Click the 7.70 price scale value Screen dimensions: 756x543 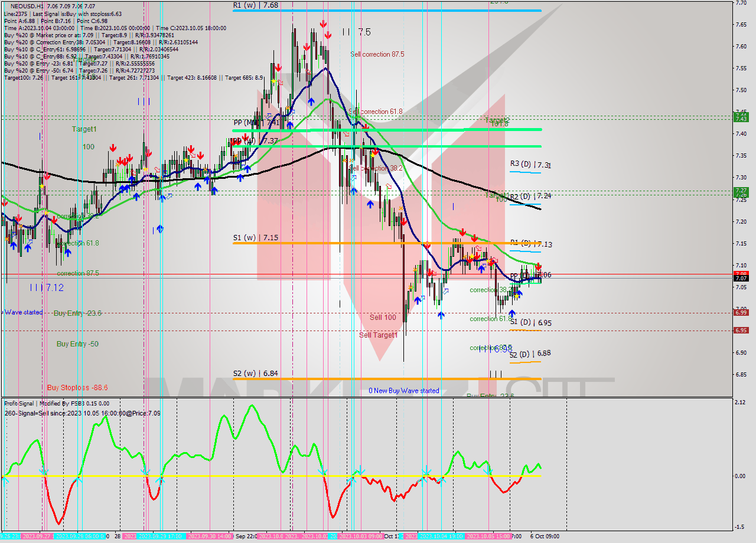pyautogui.click(x=742, y=4)
